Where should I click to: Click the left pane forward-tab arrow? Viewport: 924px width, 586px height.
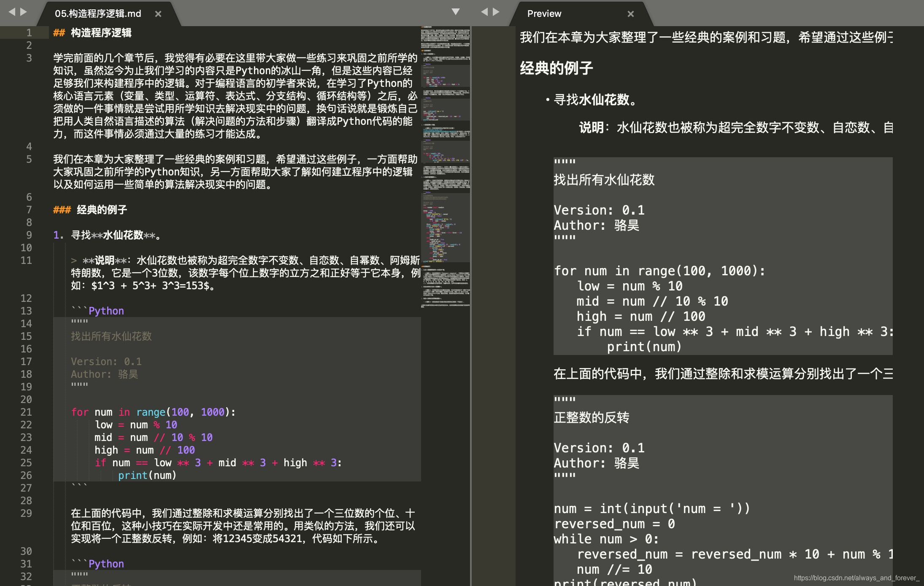tap(24, 12)
